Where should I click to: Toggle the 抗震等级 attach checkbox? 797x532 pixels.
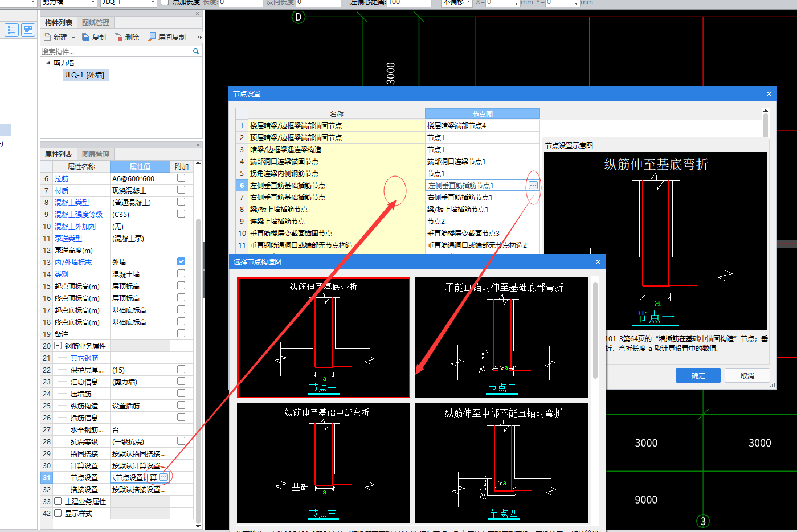pyautogui.click(x=181, y=441)
